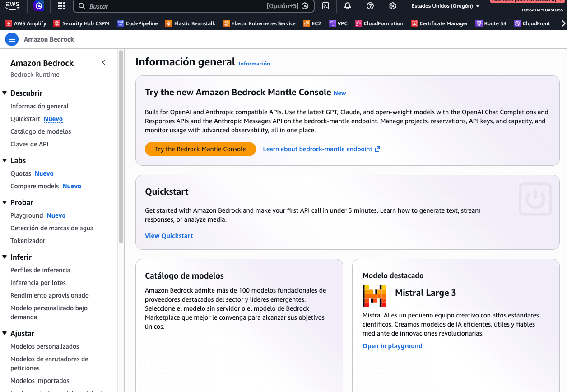Collapse the Labs section
The height and width of the screenshot is (392, 567).
[x=5, y=160]
